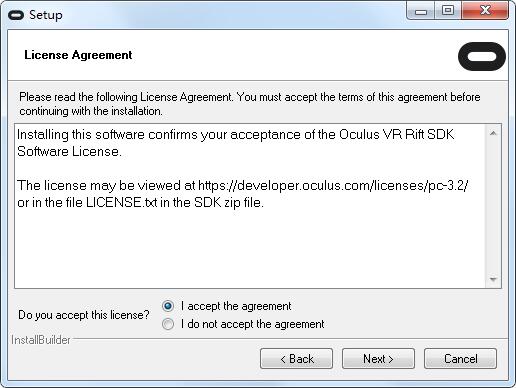Click the Oculus icon in the title bar

click(x=16, y=15)
